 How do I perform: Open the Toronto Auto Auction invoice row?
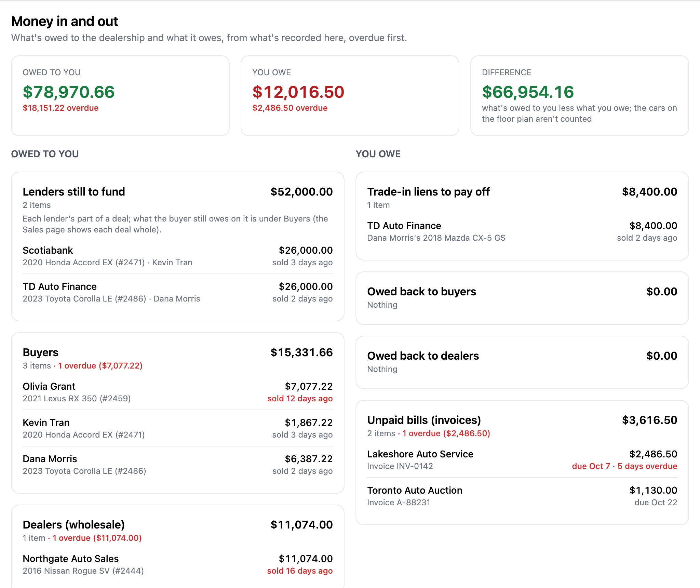tap(522, 496)
